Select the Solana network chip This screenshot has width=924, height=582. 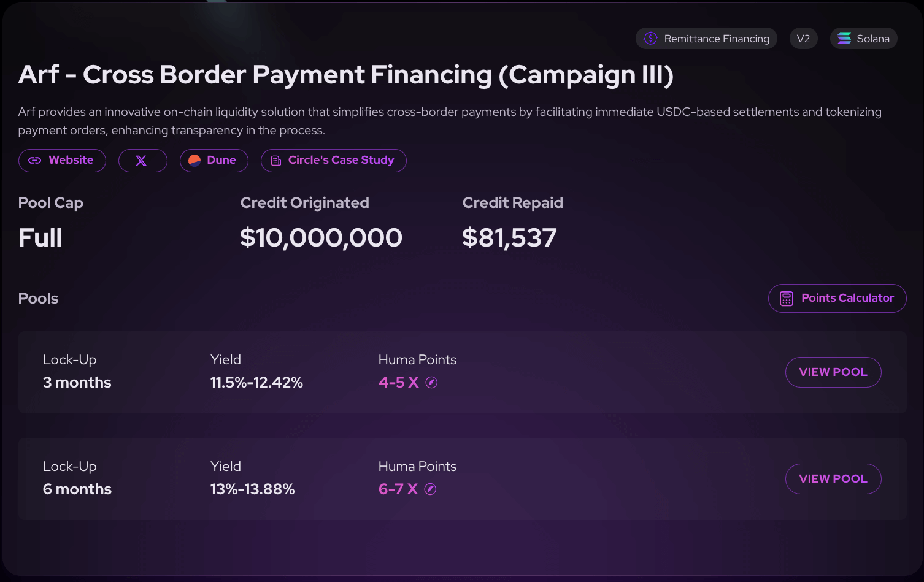click(x=863, y=38)
